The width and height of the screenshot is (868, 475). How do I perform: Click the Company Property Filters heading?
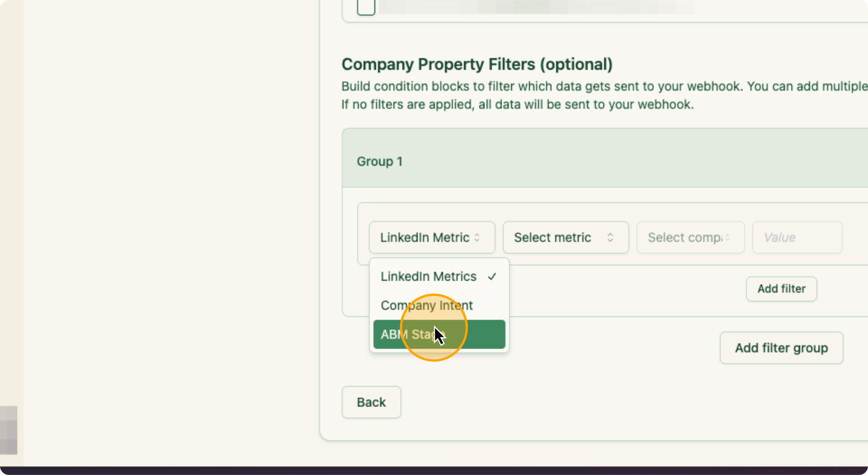click(476, 64)
